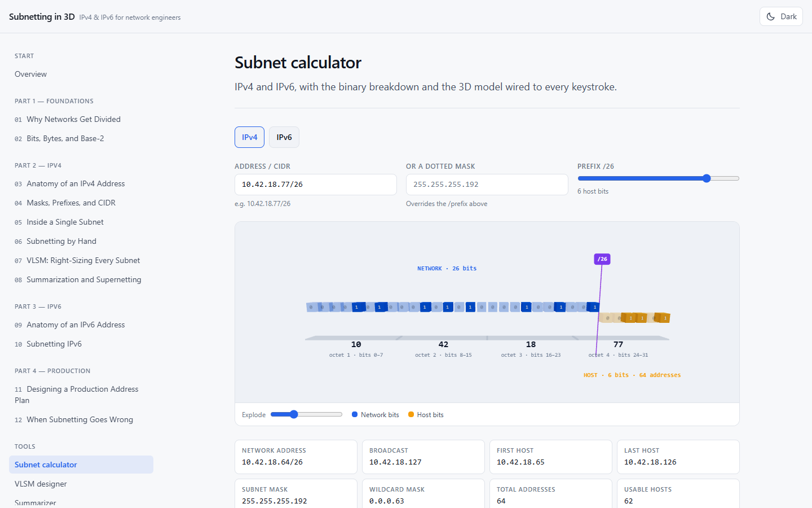Toggle Dark theme button
Screen dimensions: 812x508
click(x=781, y=16)
